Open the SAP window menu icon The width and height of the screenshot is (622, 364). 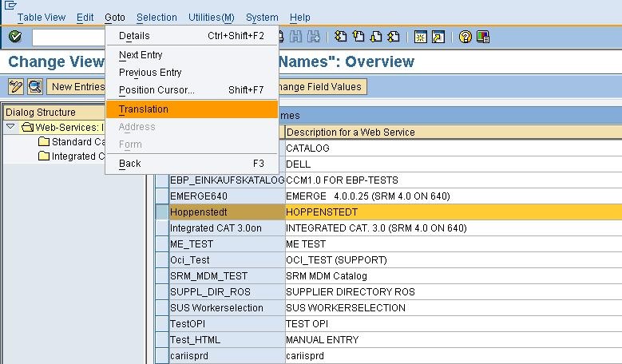pyautogui.click(x=10, y=5)
